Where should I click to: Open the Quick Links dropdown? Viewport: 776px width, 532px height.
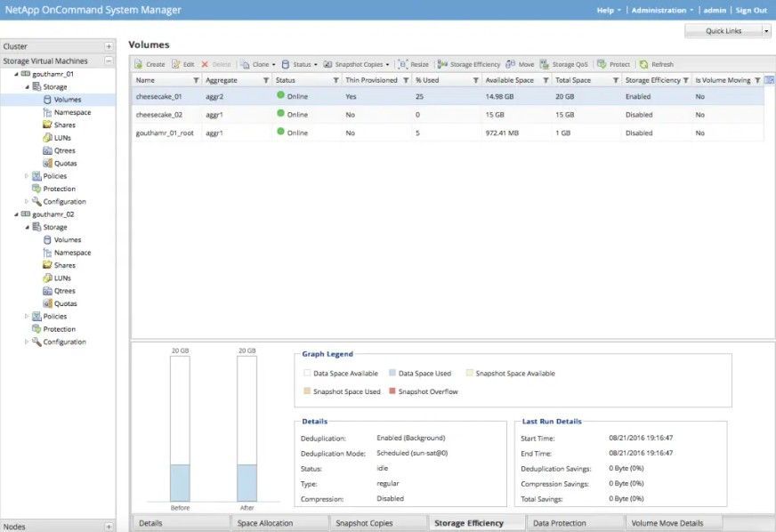pos(766,31)
